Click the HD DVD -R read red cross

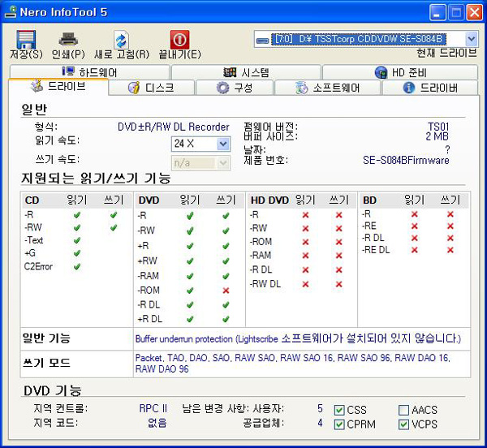pos(306,214)
